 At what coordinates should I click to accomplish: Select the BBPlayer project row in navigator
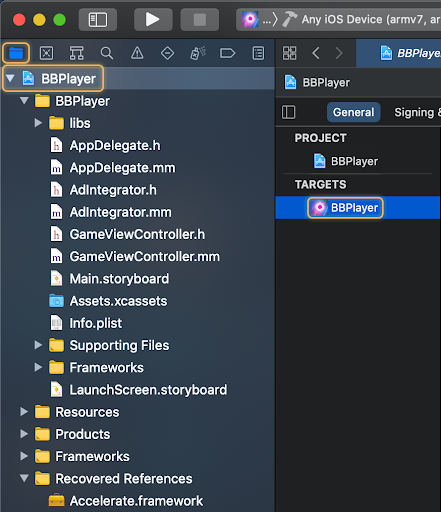coord(137,79)
